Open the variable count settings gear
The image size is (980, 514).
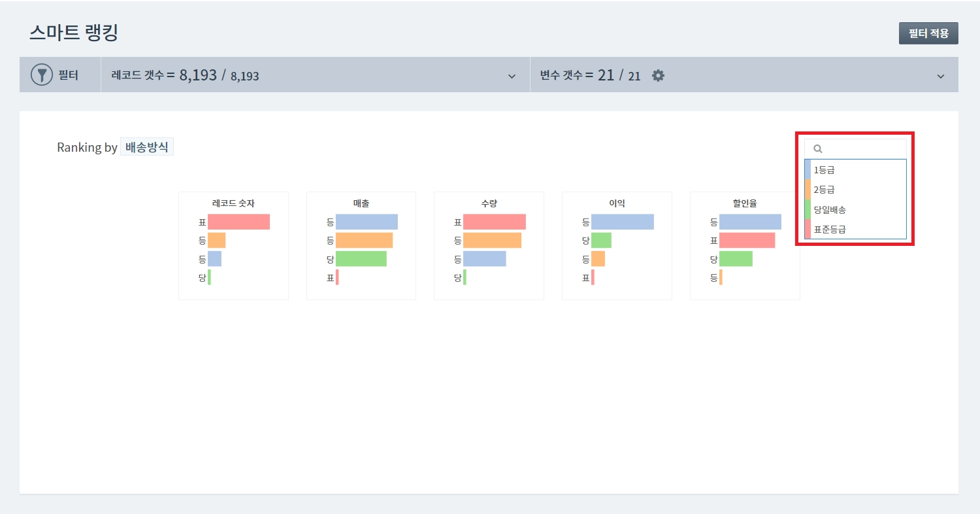658,76
